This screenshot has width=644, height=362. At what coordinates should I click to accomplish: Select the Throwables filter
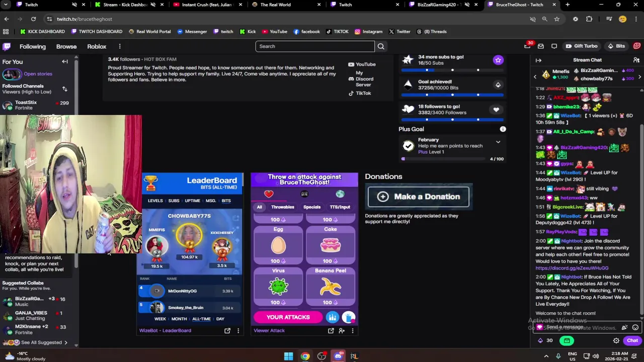[283, 207]
